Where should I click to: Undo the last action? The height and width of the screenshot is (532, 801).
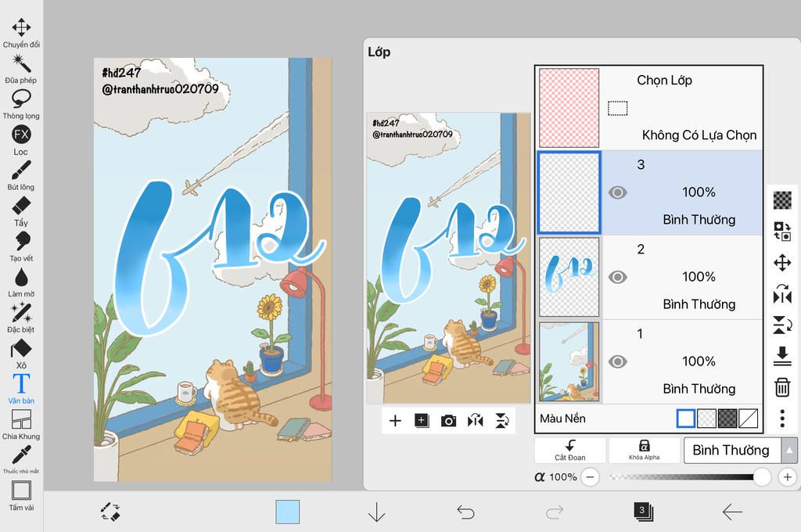[465, 512]
